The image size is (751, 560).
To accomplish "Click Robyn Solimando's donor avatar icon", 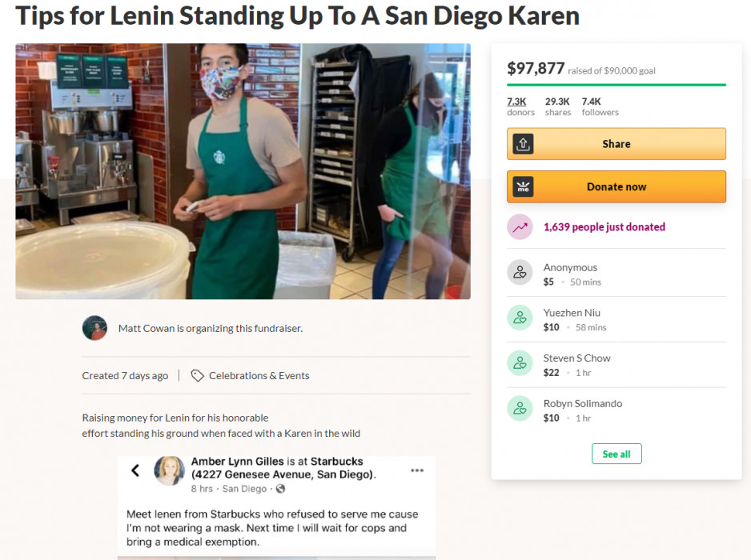I will click(520, 409).
